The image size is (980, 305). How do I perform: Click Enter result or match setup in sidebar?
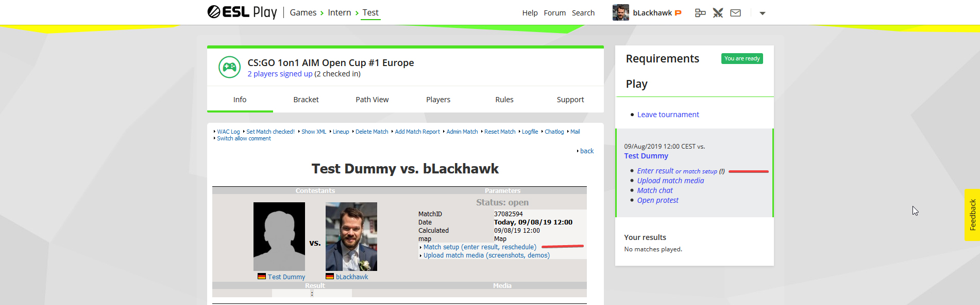click(677, 171)
